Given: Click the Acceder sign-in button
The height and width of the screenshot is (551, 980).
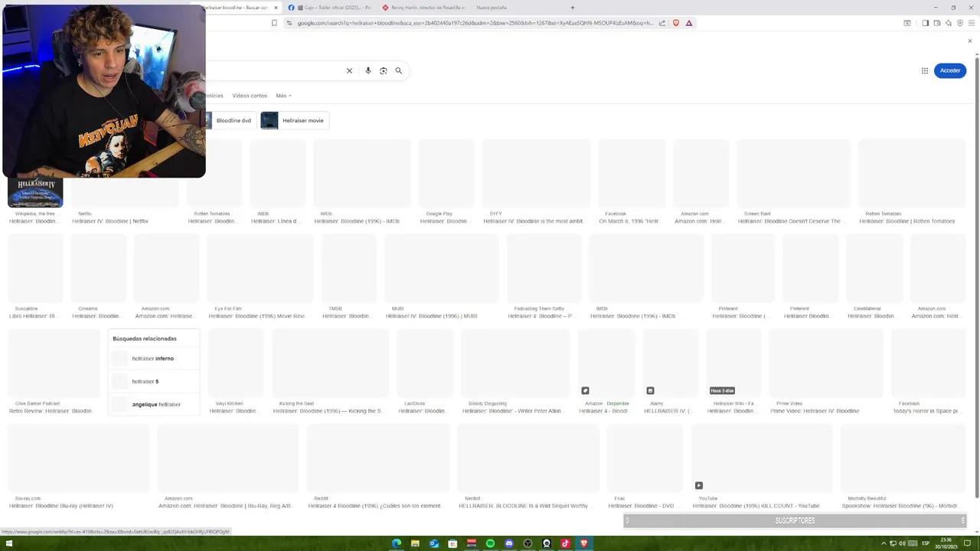Looking at the screenshot, I should [x=950, y=70].
